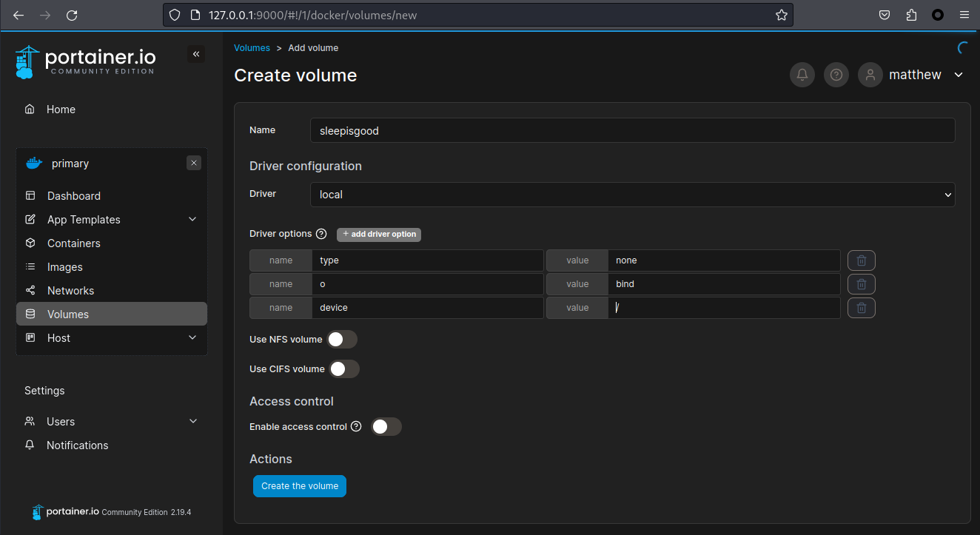Screen dimensions: 980x535
Task: Open the Pocket save icon
Action: (884, 15)
